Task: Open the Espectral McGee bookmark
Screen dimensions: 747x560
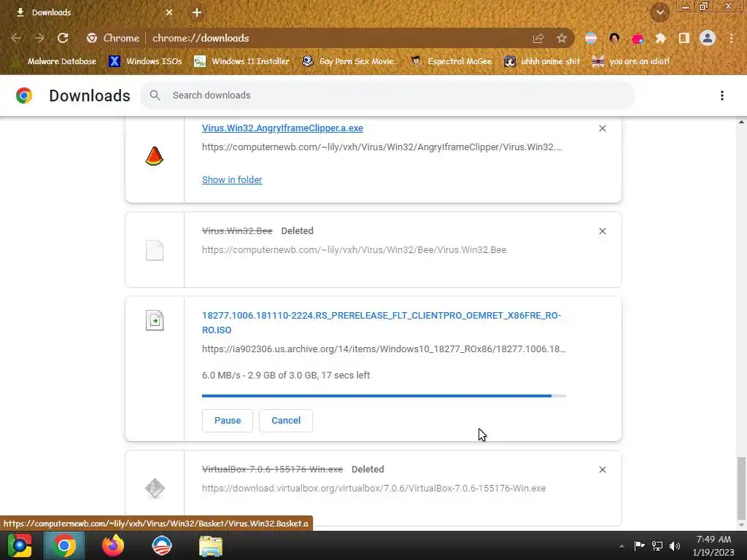Action: [451, 61]
